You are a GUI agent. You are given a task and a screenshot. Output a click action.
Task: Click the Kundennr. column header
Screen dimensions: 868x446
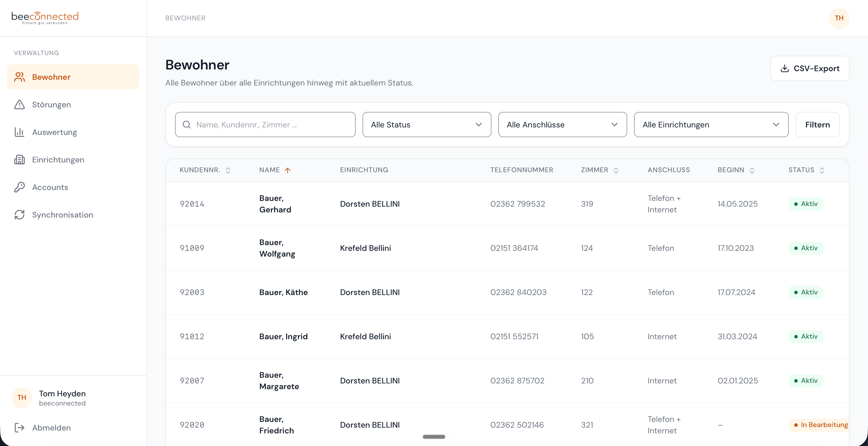(x=200, y=170)
